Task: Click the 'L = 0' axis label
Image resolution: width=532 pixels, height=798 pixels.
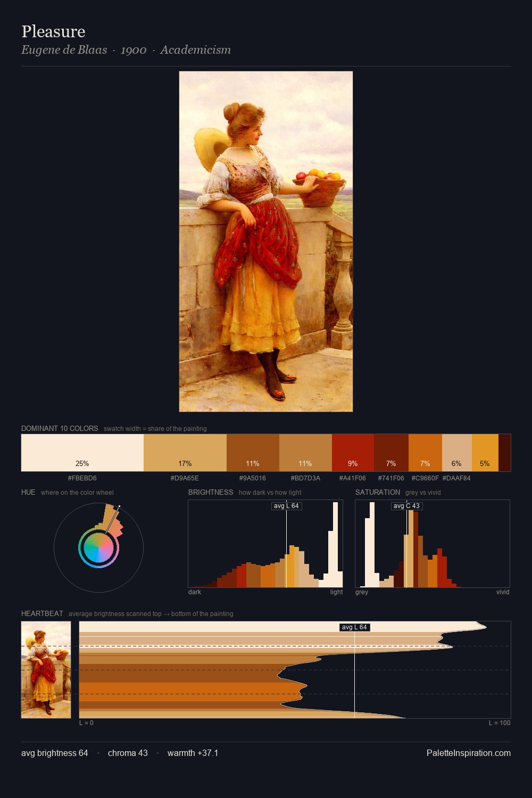Action: click(x=86, y=723)
